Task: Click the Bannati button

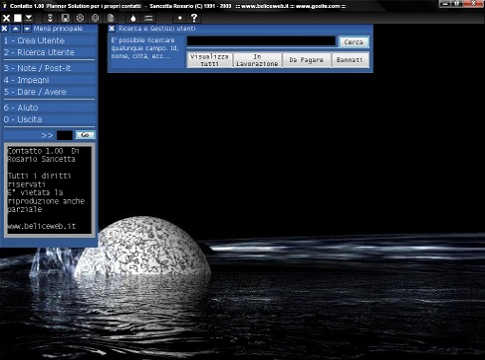Action: point(350,60)
